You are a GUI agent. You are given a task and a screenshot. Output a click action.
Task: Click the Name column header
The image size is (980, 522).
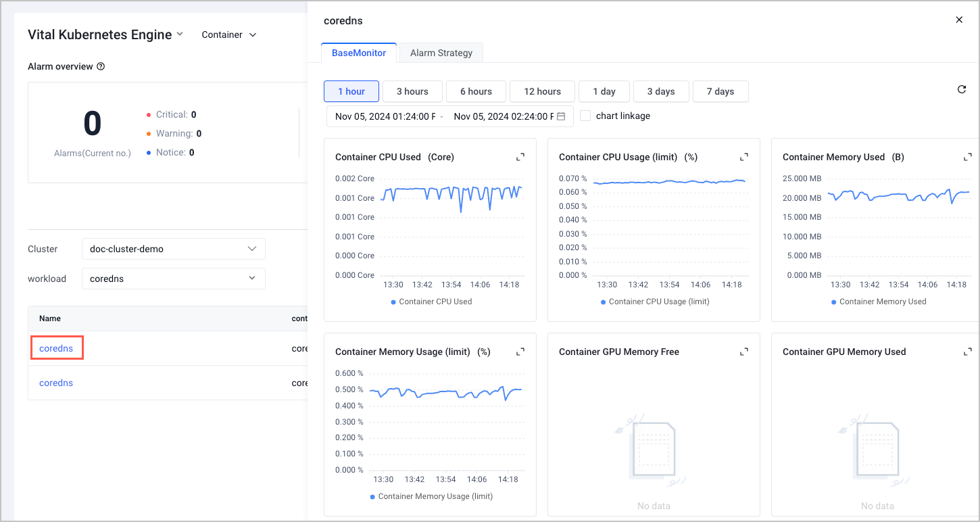click(x=50, y=318)
